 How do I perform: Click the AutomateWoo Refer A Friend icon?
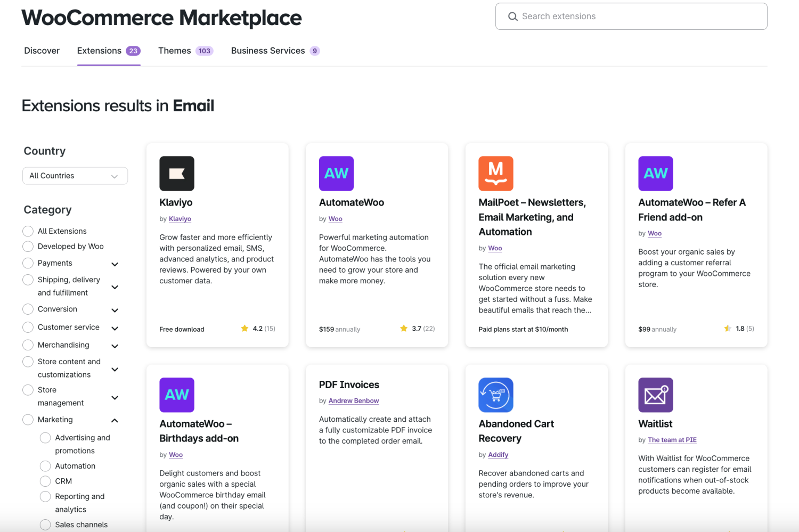(x=655, y=173)
